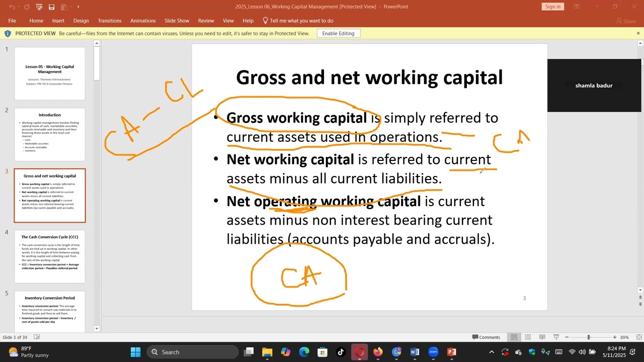Select slide 4 Cash Conversion Cycle thumbnail
The image size is (644, 362).
click(x=50, y=256)
